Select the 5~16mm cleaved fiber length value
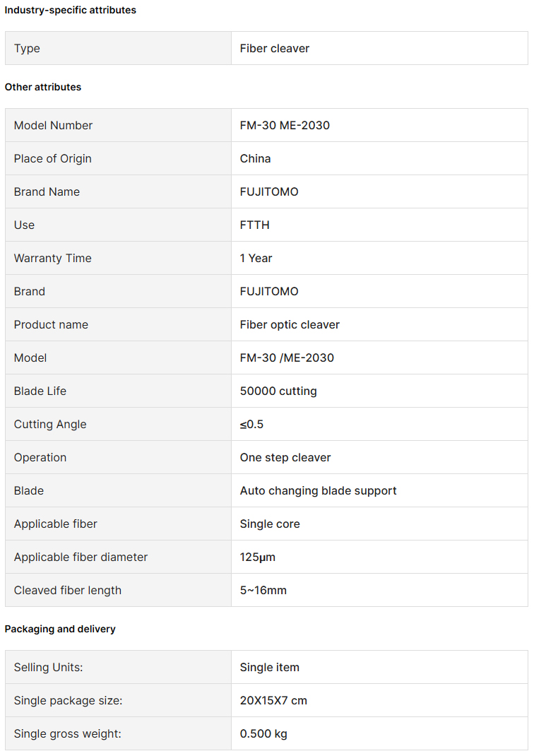 263,590
